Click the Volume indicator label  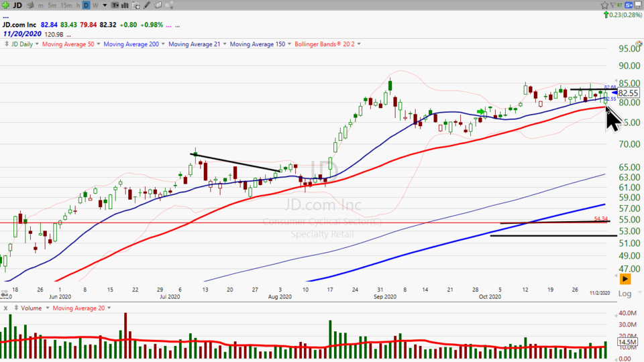tap(32, 308)
